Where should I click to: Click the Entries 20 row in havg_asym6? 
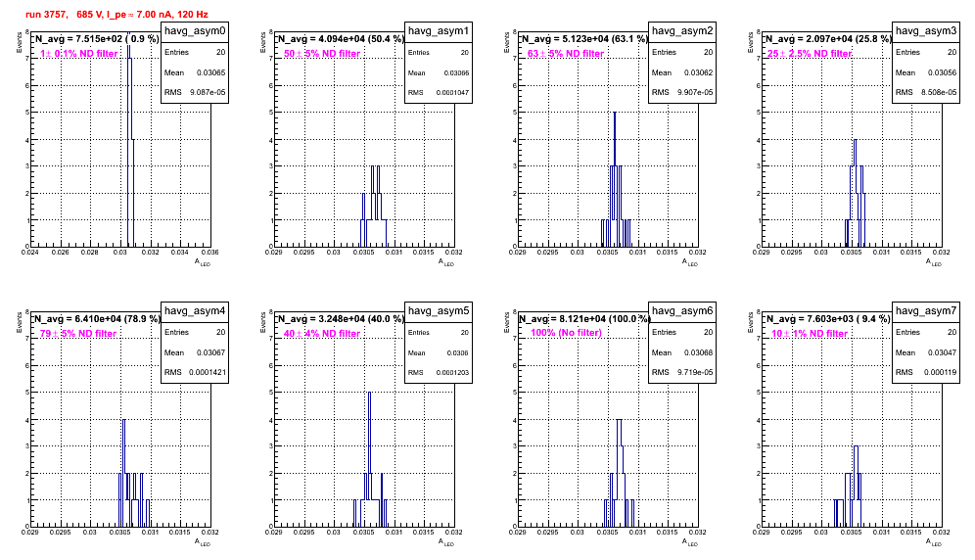pos(682,332)
